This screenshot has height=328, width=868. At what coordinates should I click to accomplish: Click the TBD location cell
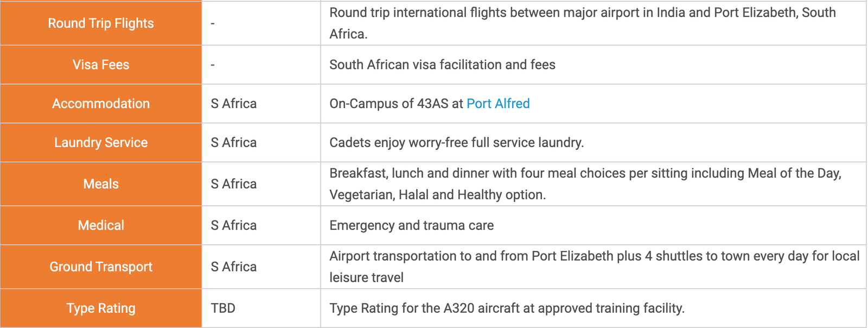261,308
